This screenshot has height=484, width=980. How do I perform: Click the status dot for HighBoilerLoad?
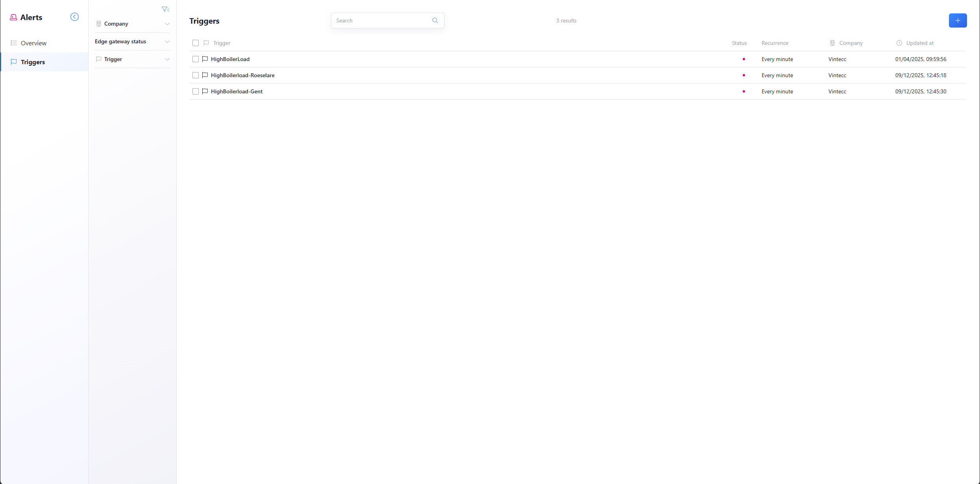click(x=744, y=59)
